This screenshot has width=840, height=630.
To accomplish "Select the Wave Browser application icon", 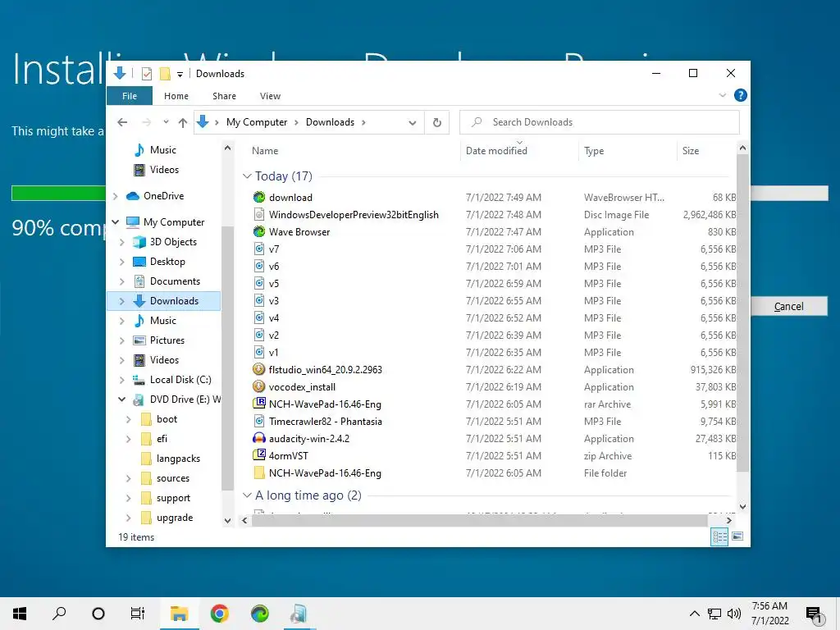I will click(x=258, y=231).
